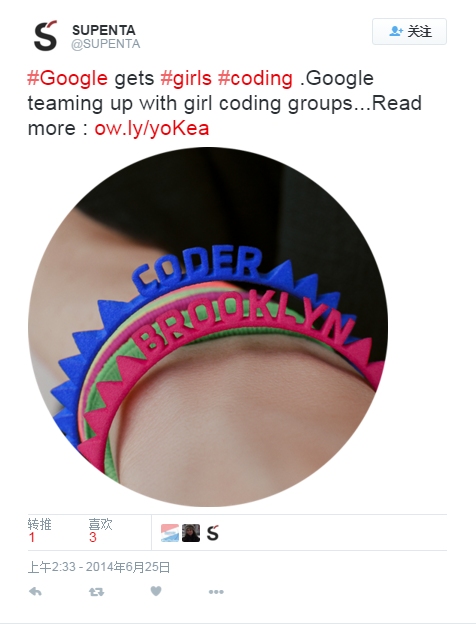Click the SUPENTA profile logo avatar
Viewport: 476px width, 624px height.
[x=45, y=35]
